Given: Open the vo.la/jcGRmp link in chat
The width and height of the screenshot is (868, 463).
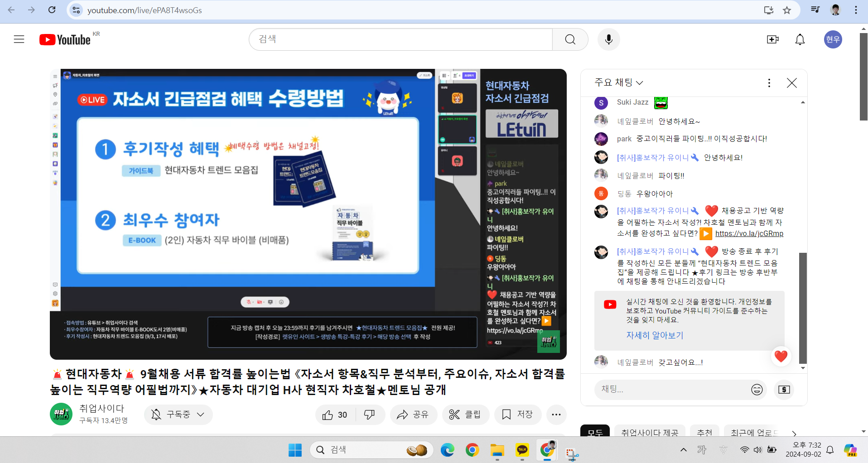Looking at the screenshot, I should (749, 234).
